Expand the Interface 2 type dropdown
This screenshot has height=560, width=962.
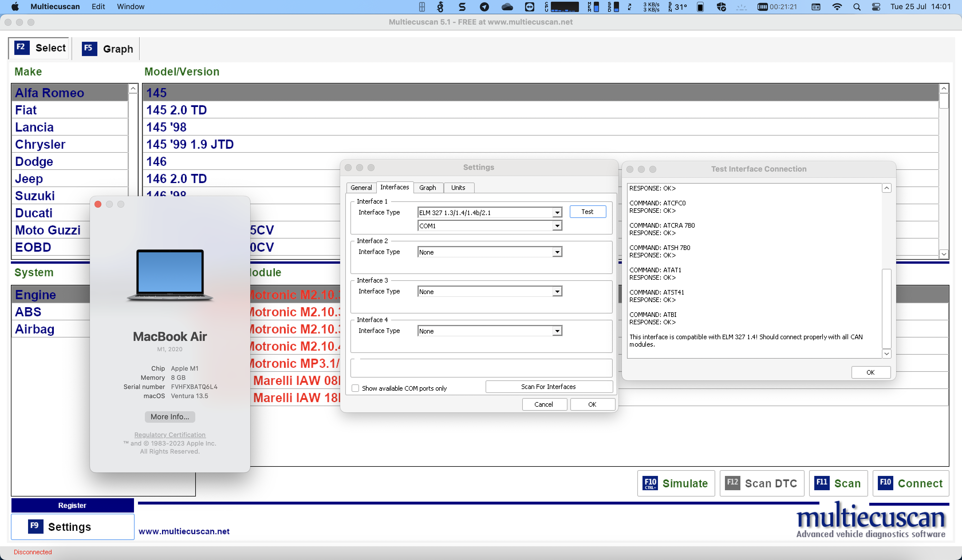tap(557, 252)
